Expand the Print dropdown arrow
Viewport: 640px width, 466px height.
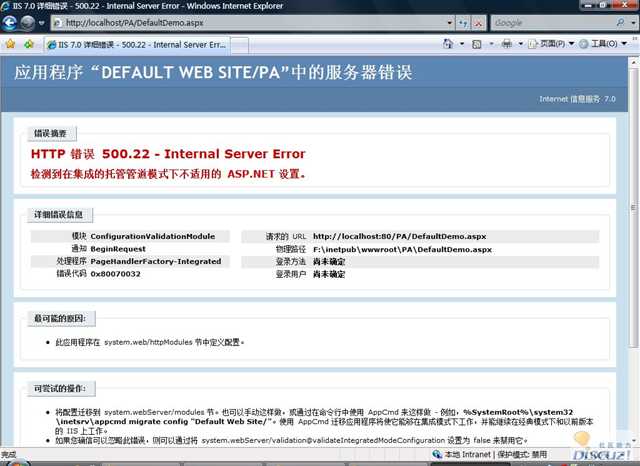520,44
